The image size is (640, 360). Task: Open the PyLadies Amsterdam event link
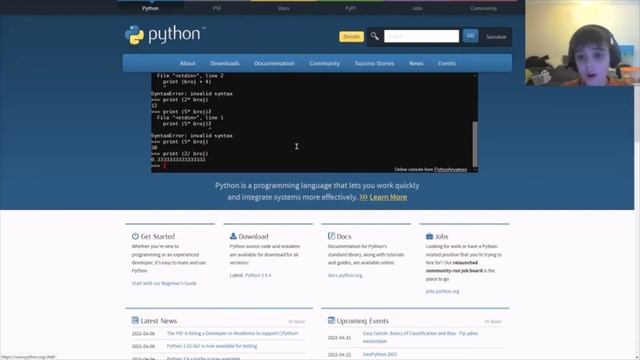coord(420,337)
